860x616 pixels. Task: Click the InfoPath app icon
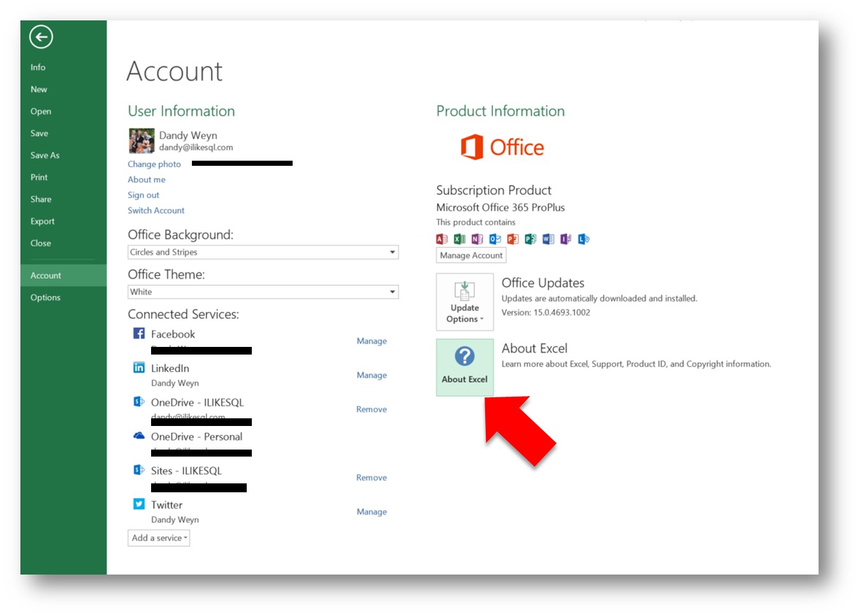coord(566,239)
